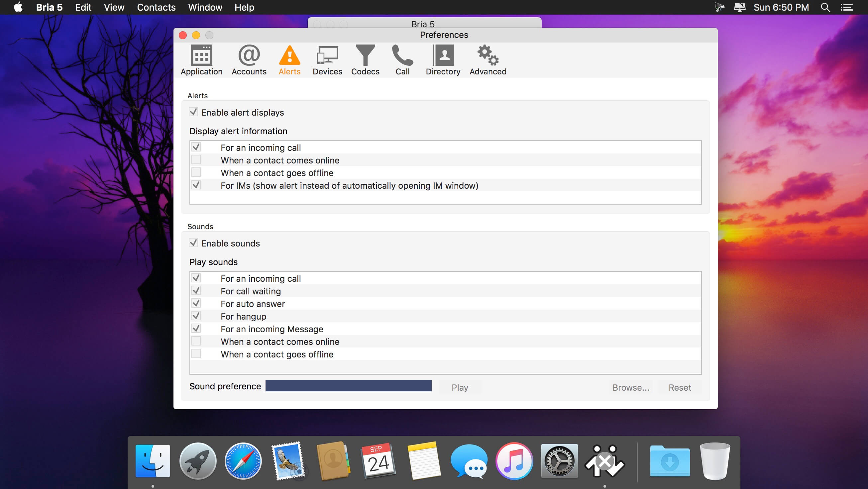Screen dimensions: 868x489
Task: Open Notes from the dock
Action: [x=424, y=461]
